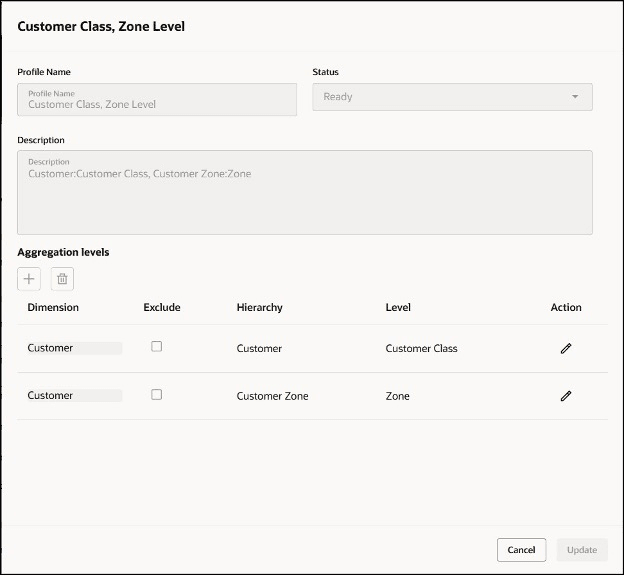Delete aggregation level with trash icon
Viewport: 624px width, 576px height.
coord(62,279)
